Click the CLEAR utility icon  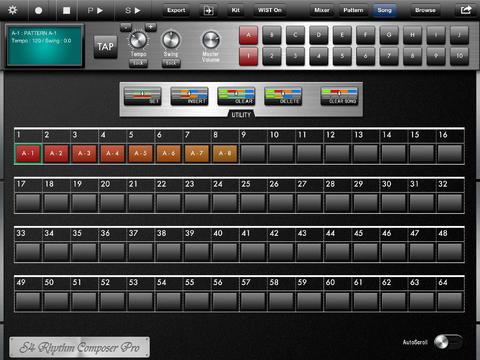click(x=236, y=96)
